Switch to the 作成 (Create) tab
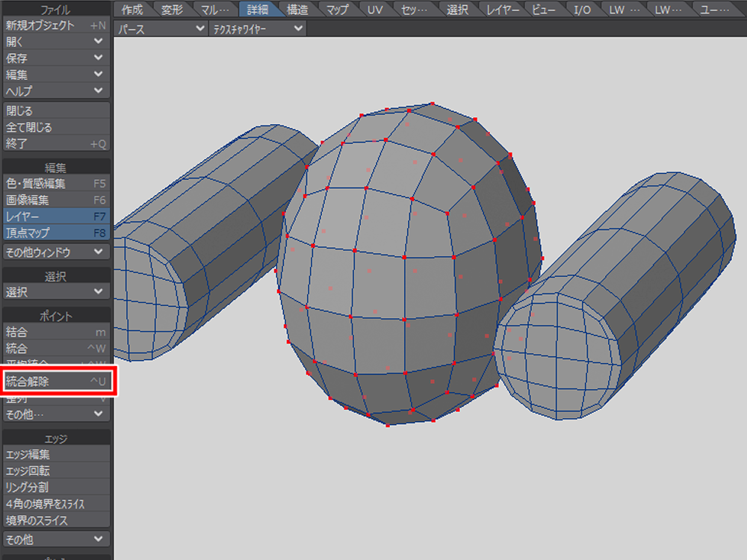The height and width of the screenshot is (560, 747). [132, 9]
